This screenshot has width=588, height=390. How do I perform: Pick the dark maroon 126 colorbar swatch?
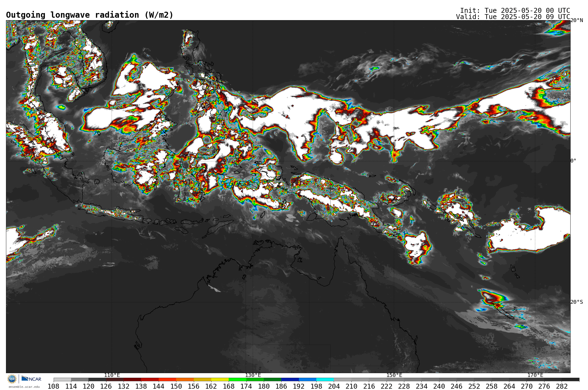click(x=115, y=379)
